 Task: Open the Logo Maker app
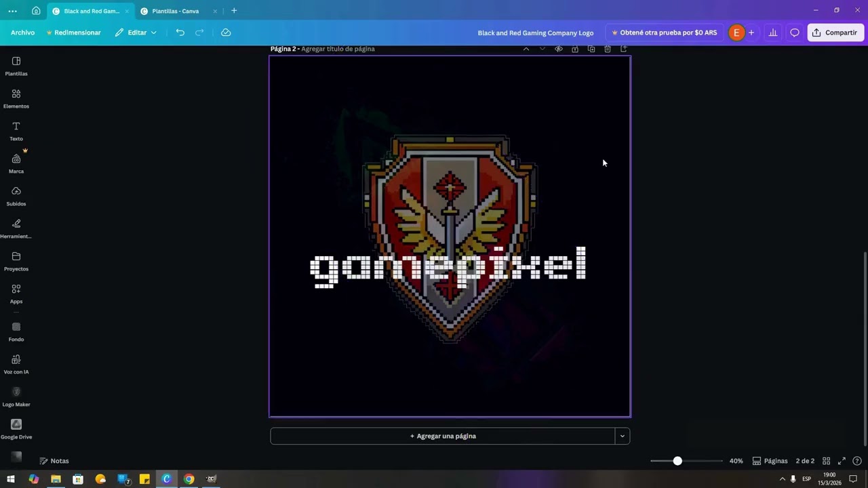click(16, 396)
